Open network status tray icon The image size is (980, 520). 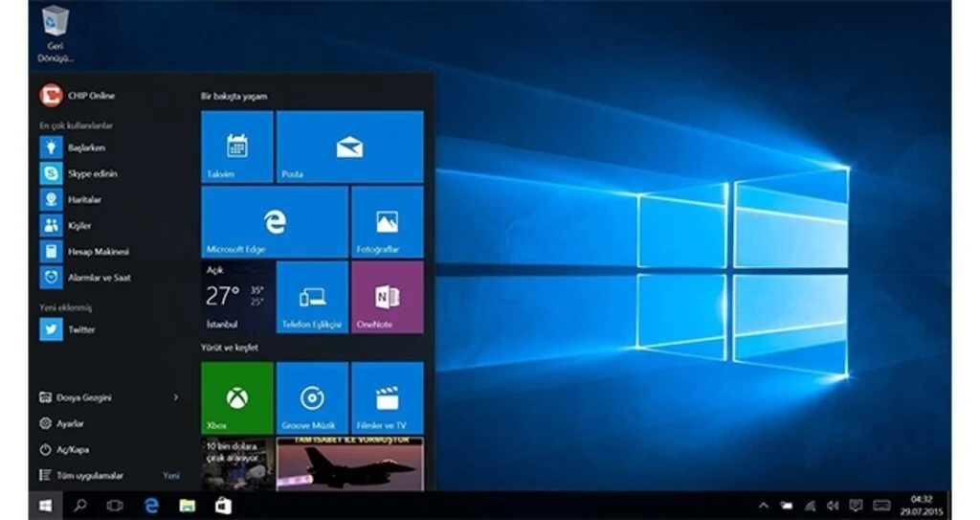coord(810,506)
